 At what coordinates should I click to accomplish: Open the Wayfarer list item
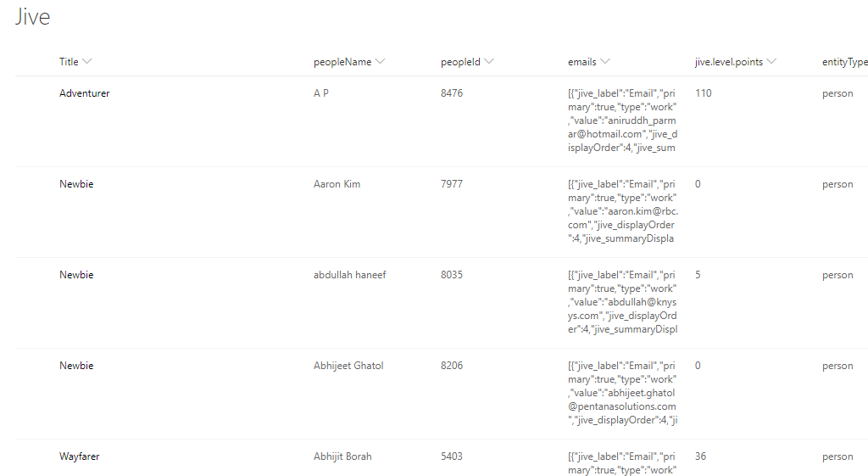[x=80, y=456]
